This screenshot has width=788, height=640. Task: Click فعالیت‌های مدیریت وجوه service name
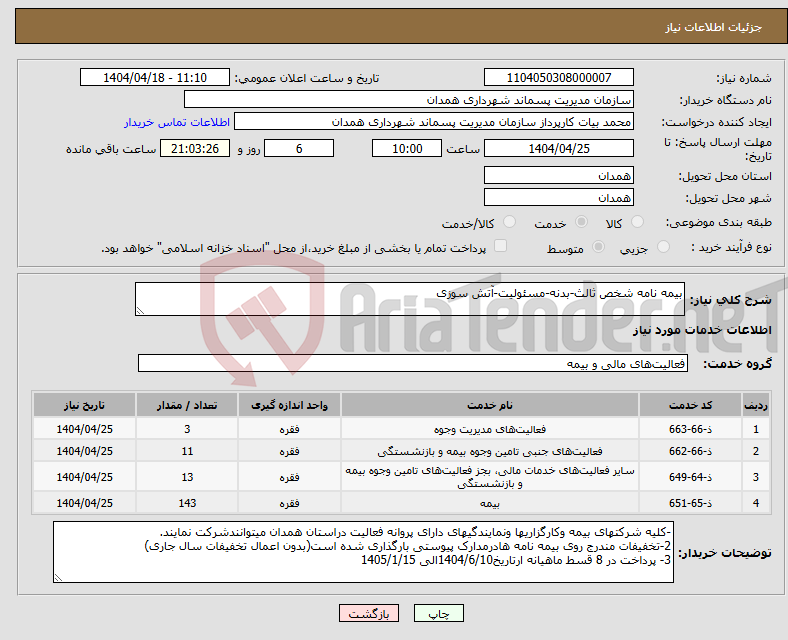[489, 429]
